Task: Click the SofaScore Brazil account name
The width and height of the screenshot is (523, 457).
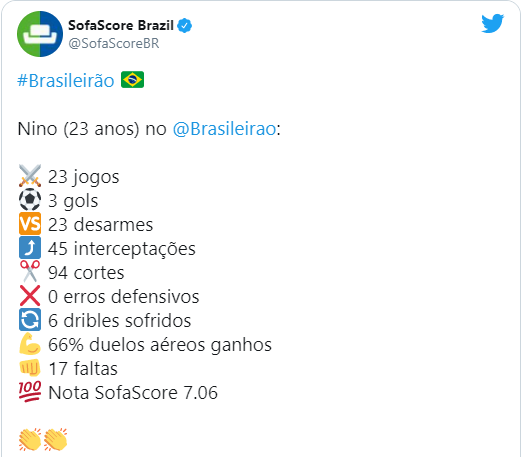Action: coord(121,25)
